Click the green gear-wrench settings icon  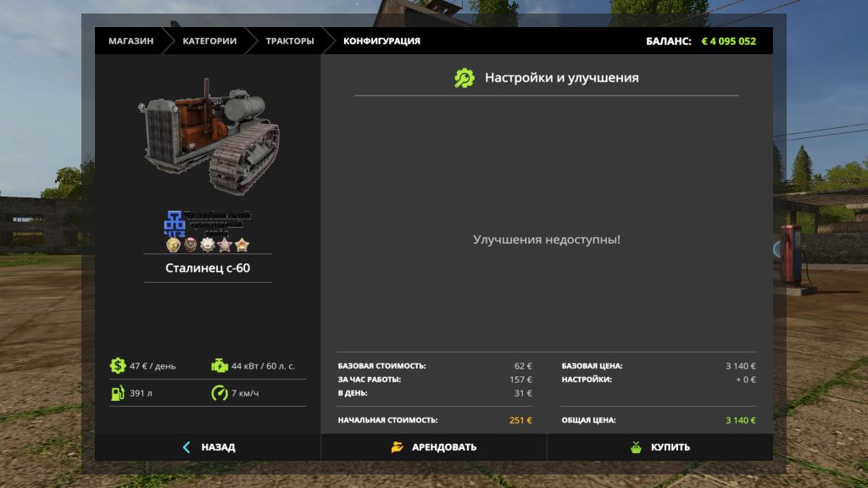point(465,78)
